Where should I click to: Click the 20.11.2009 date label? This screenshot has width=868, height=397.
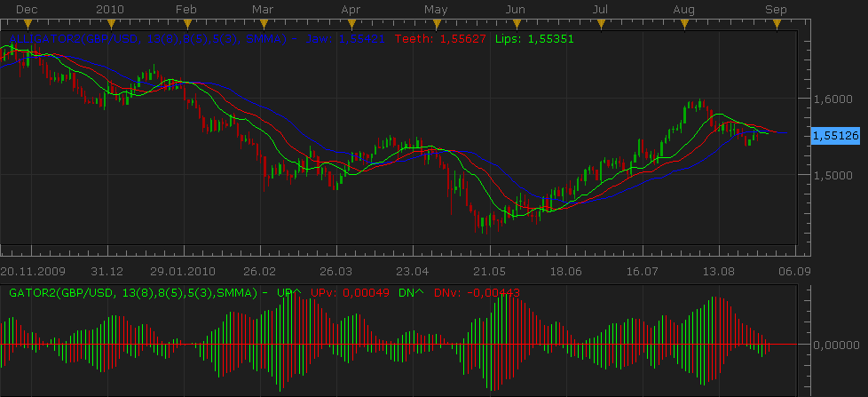coord(33,272)
